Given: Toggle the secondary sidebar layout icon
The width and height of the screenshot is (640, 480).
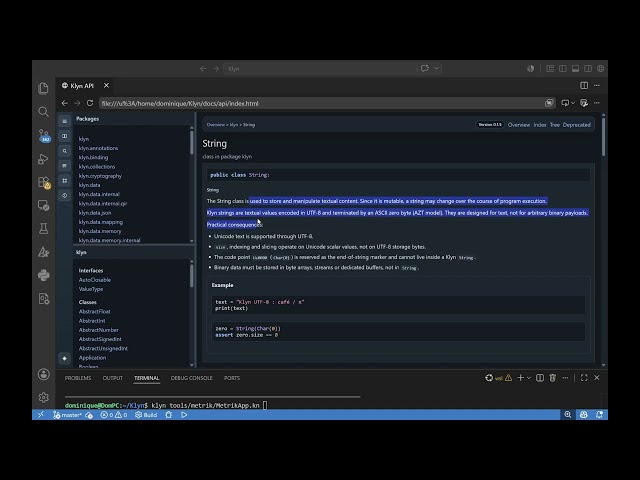Looking at the screenshot, I should tap(588, 69).
